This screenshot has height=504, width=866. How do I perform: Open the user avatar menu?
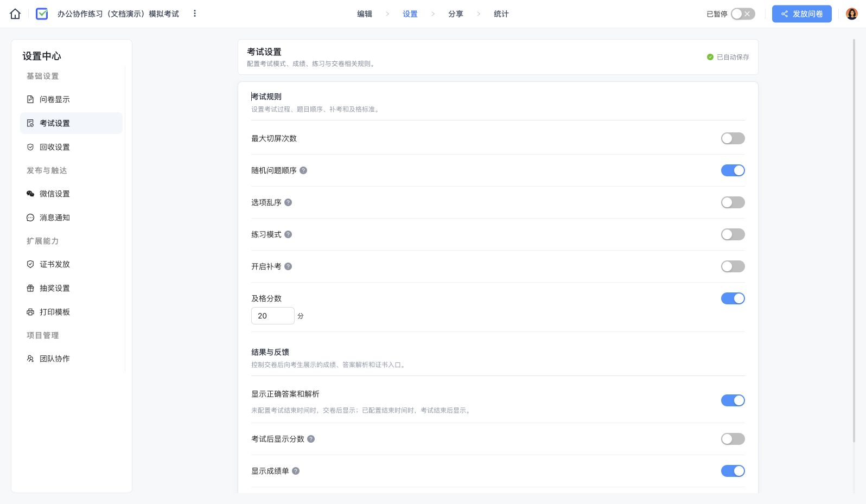click(x=852, y=14)
